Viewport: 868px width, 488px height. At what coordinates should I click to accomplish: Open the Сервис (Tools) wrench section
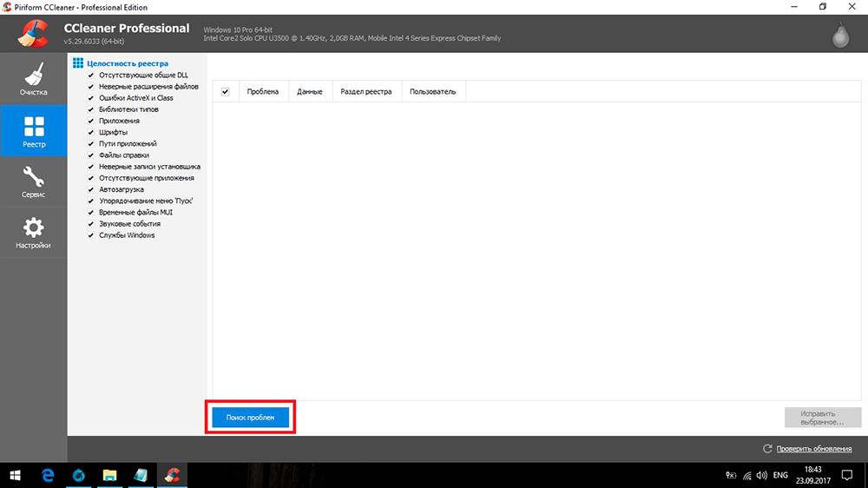[x=33, y=182]
